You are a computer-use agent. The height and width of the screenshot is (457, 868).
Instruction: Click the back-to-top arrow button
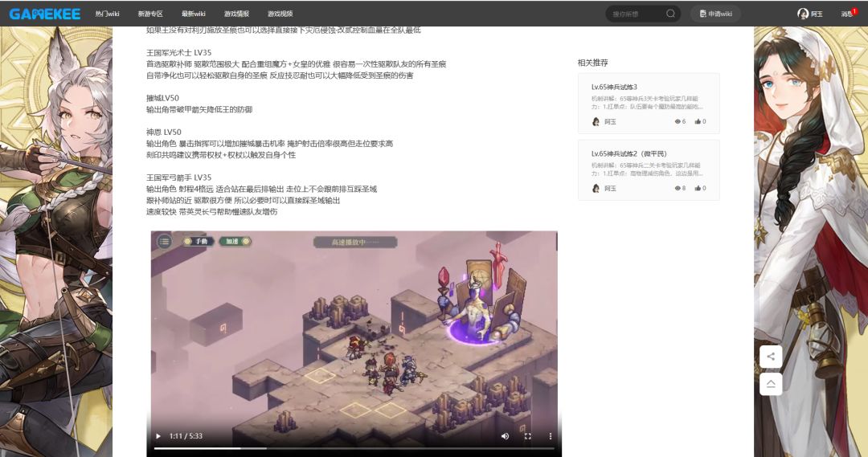[x=771, y=384]
